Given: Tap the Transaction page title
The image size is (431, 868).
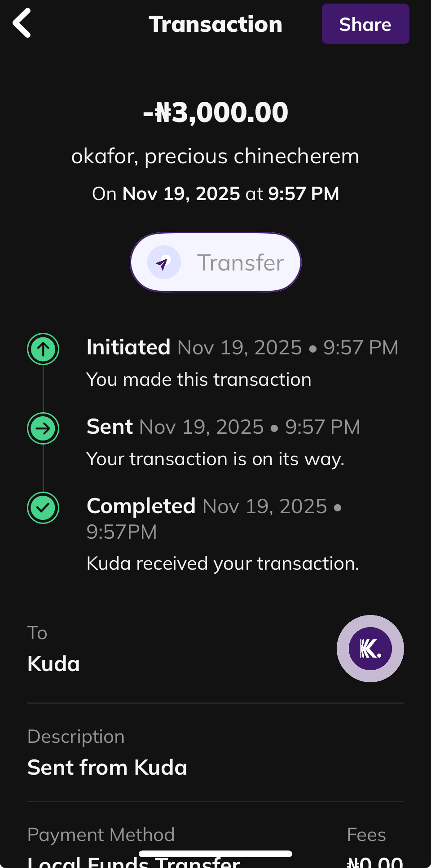Looking at the screenshot, I should pyautogui.click(x=215, y=24).
